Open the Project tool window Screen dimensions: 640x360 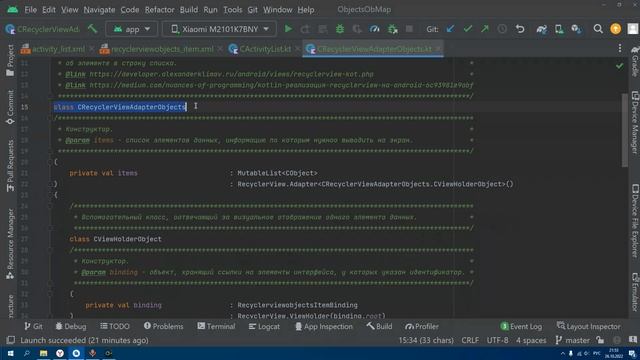10,60
